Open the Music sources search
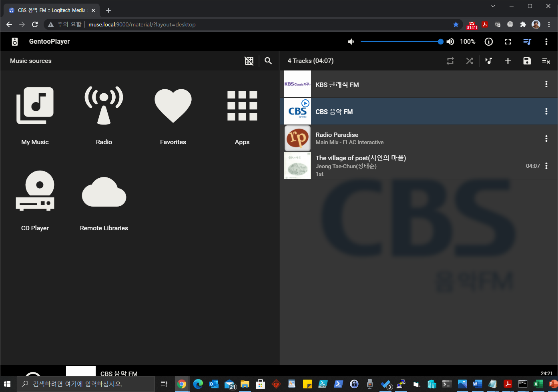 pos(268,61)
